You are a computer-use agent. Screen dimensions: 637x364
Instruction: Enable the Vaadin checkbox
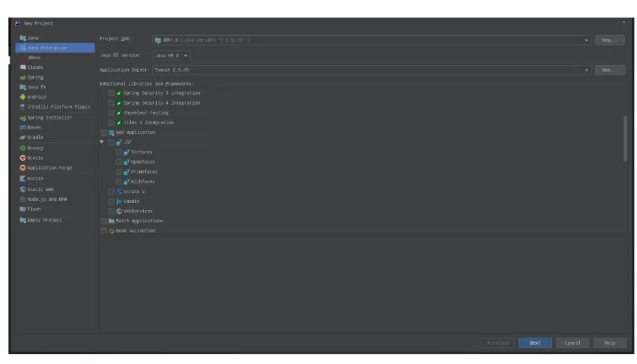[111, 201]
